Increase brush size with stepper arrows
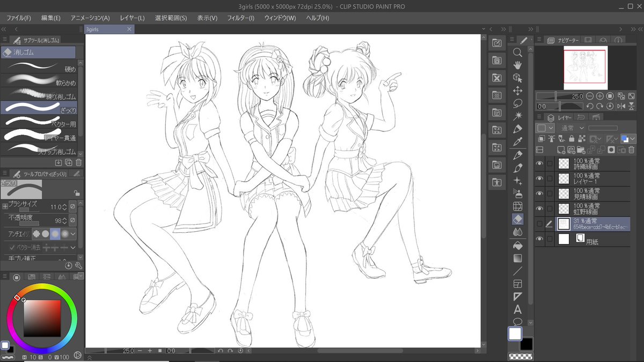This screenshot has width=644, height=362. (64, 206)
